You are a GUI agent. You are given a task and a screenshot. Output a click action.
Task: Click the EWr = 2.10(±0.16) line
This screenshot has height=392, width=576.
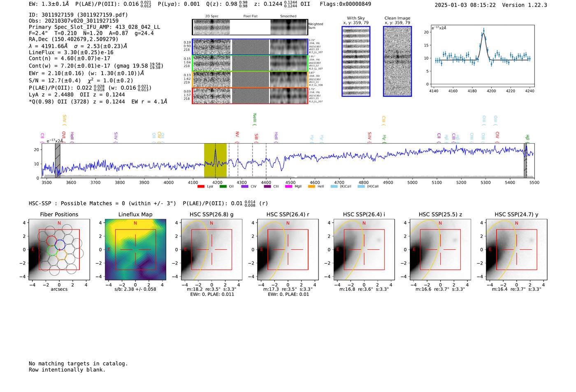(x=86, y=73)
